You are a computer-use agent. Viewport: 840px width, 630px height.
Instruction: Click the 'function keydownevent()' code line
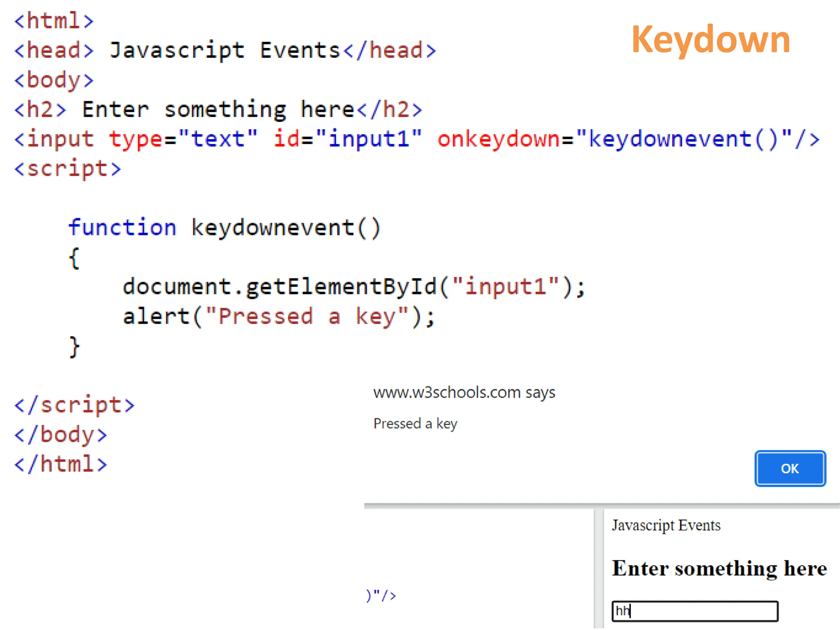[x=224, y=228]
